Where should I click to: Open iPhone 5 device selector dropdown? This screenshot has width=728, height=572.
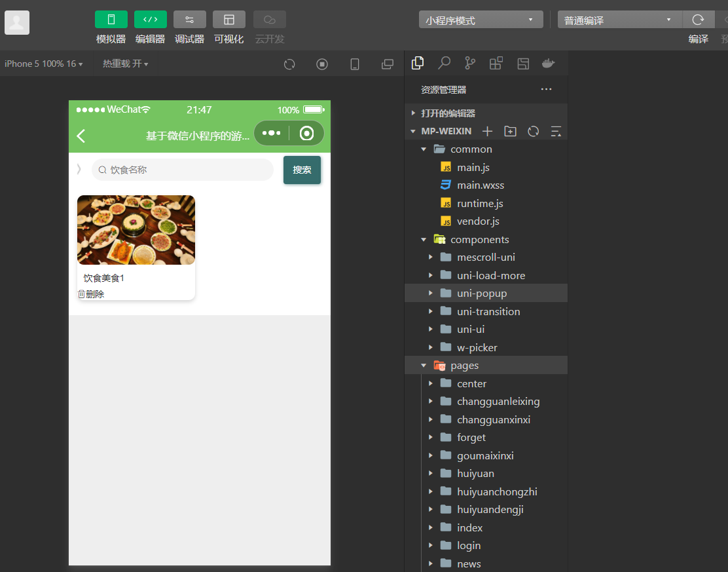coord(43,64)
